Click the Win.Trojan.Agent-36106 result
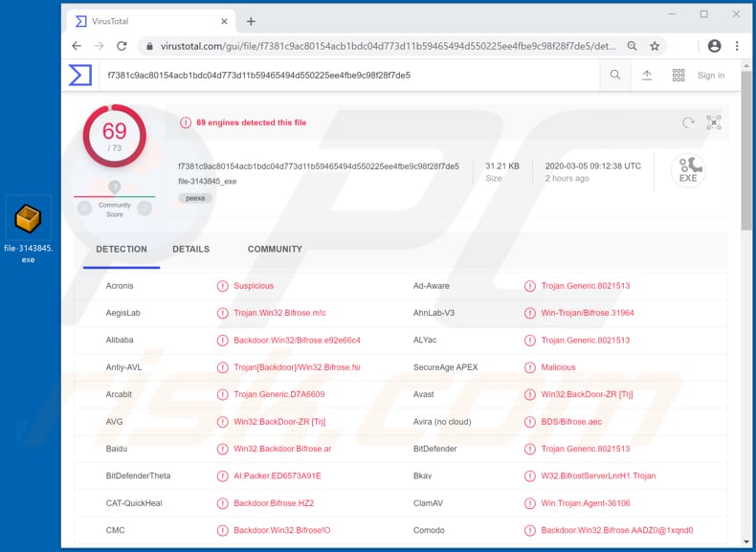The height and width of the screenshot is (552, 756). point(586,503)
